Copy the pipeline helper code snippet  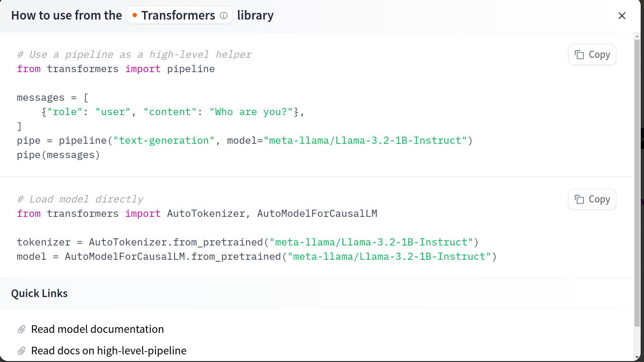coord(592,54)
